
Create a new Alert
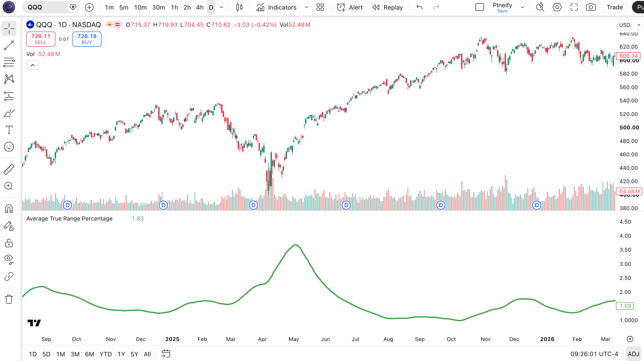click(x=350, y=7)
